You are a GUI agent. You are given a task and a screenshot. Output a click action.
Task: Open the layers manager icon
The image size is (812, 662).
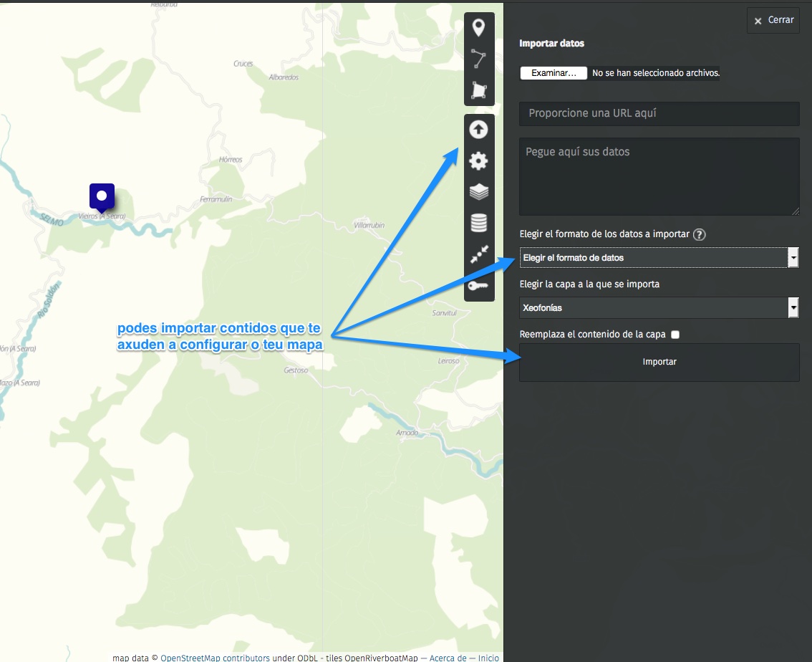(478, 192)
